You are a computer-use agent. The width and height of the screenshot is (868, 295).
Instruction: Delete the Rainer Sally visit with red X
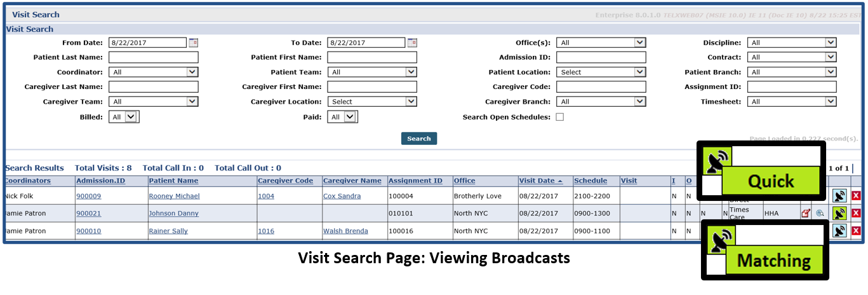[x=856, y=231]
